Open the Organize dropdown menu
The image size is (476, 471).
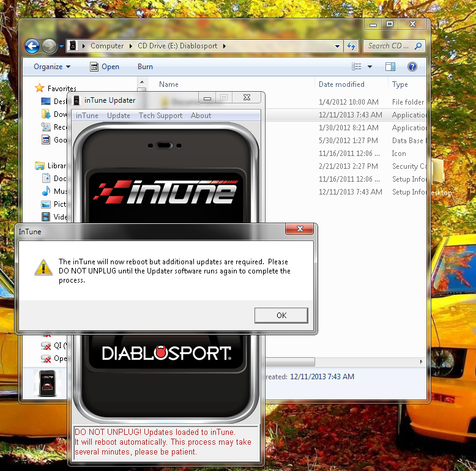[52, 67]
